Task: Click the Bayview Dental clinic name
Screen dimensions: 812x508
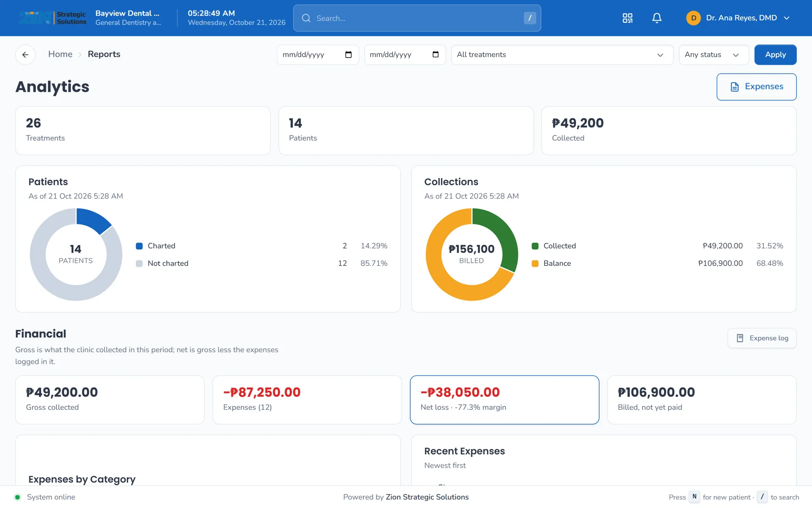Action: pos(127,13)
